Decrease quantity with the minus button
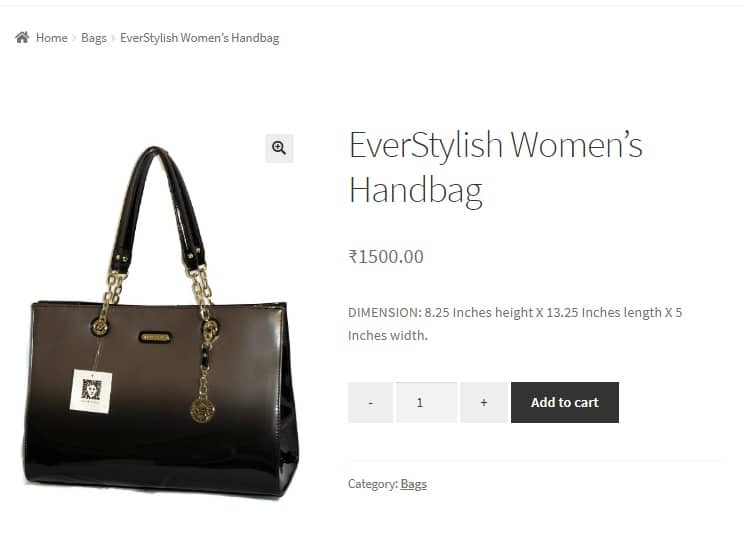 click(370, 402)
